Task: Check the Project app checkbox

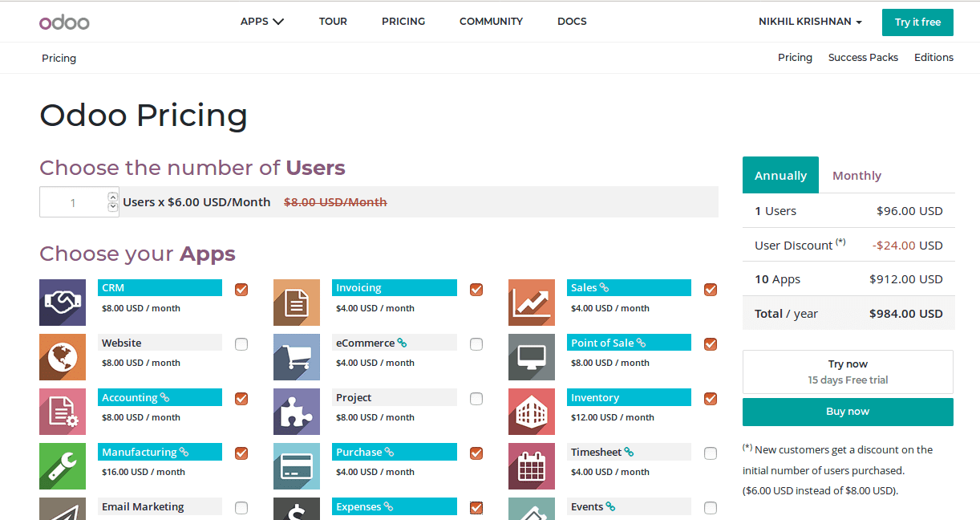Action: (476, 399)
